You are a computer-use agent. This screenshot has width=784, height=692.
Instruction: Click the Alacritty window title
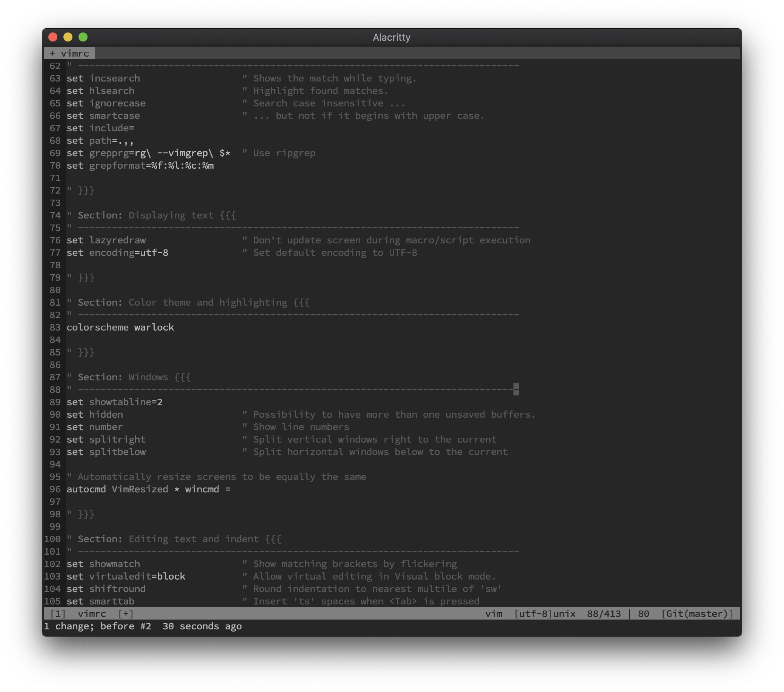[391, 37]
